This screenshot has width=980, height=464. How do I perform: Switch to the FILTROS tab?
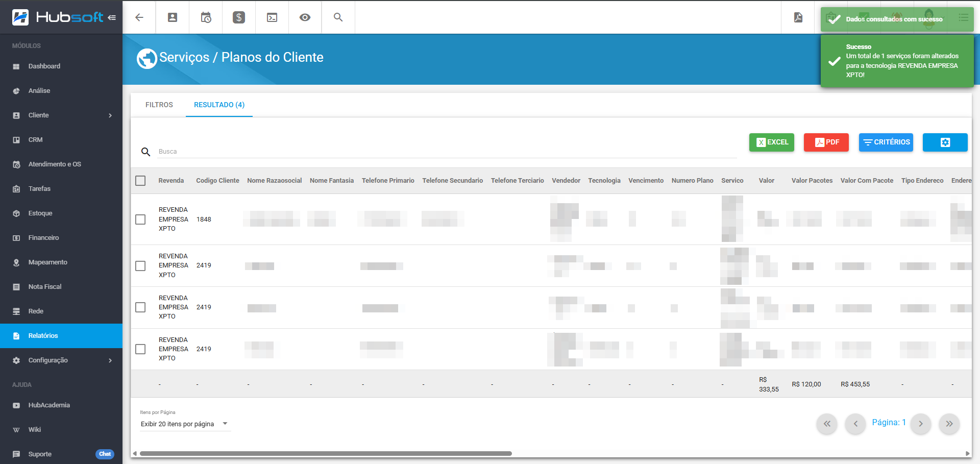point(159,105)
